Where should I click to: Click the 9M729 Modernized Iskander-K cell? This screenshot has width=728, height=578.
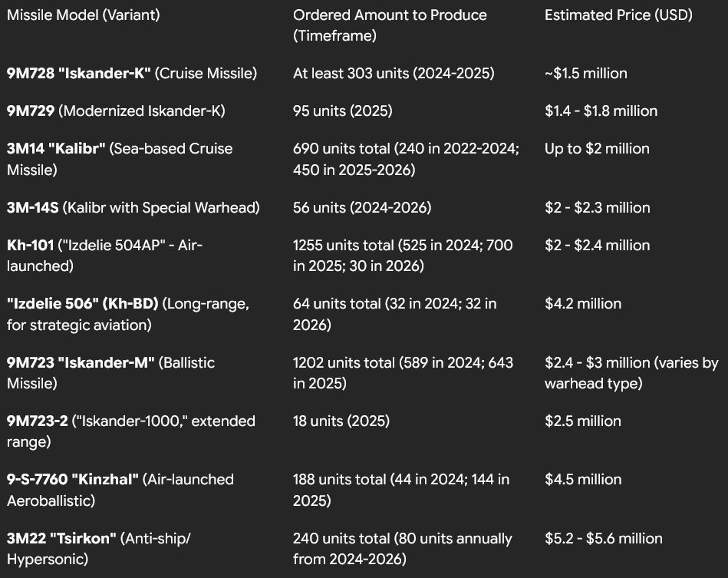(116, 111)
